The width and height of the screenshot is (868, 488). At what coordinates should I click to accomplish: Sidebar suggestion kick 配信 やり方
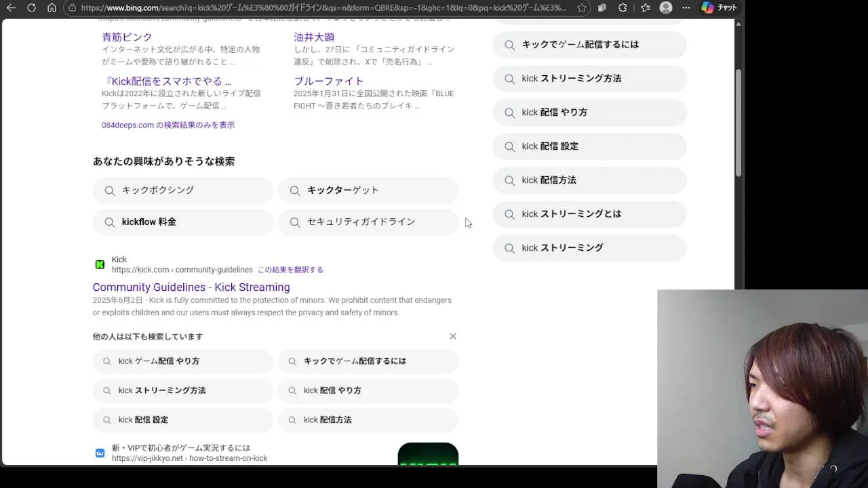pyautogui.click(x=589, y=113)
